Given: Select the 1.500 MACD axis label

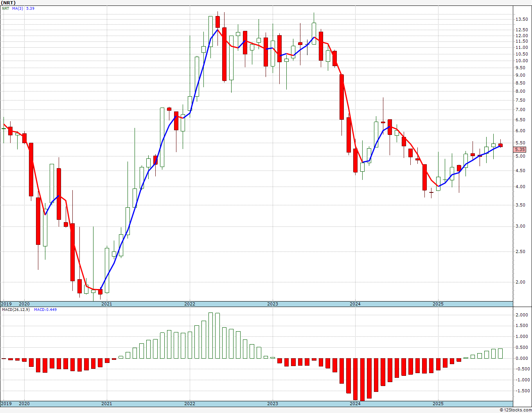Looking at the screenshot, I should point(522,325).
